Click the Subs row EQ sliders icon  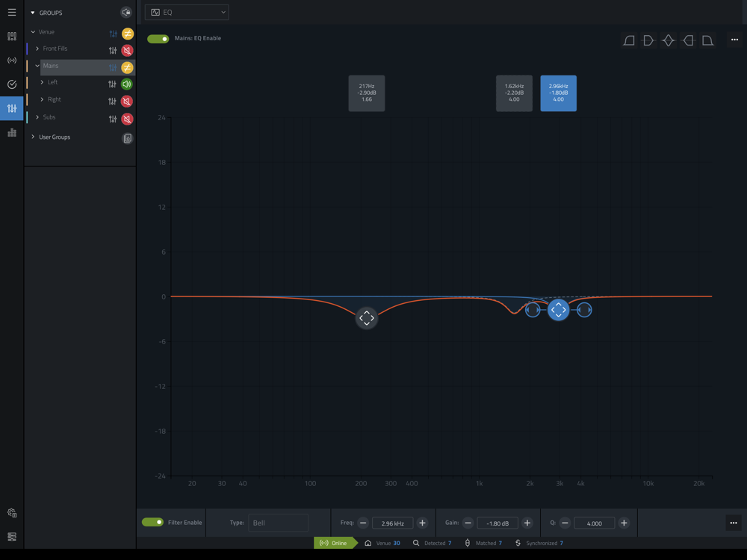pos(113,119)
